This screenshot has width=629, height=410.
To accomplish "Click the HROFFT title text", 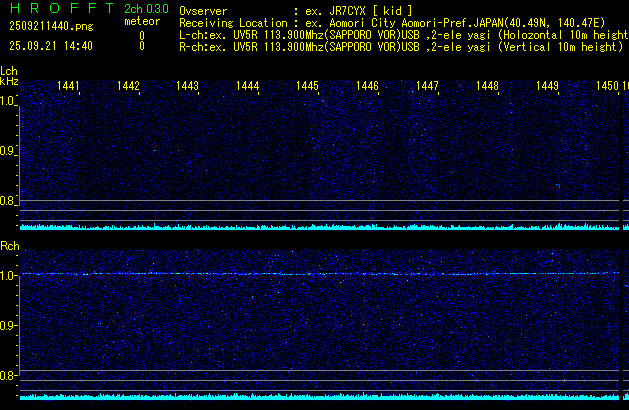I will pos(56,10).
